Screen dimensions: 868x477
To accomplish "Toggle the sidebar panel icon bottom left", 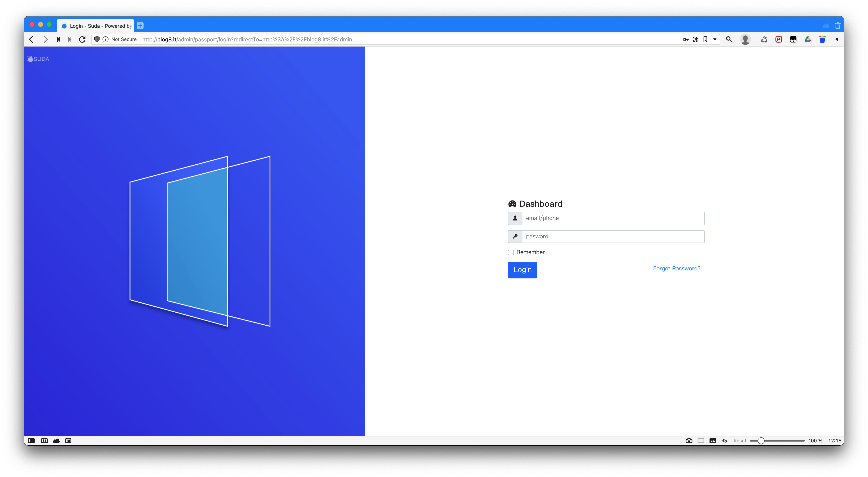I will click(x=31, y=440).
